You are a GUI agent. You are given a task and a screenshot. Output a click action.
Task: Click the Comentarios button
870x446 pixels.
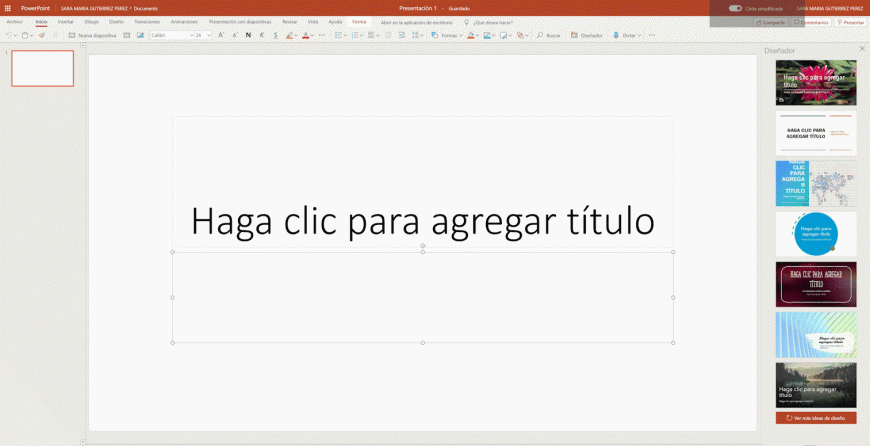pyautogui.click(x=811, y=23)
